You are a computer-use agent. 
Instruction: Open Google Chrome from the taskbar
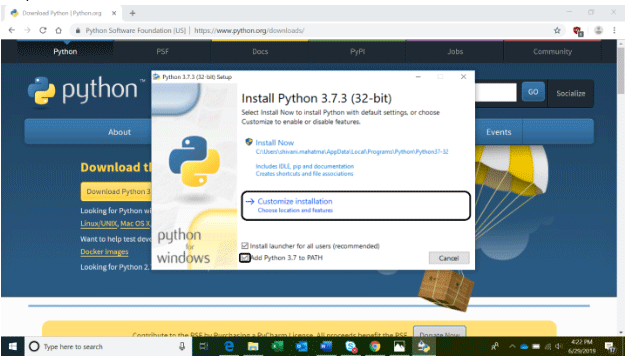point(375,346)
